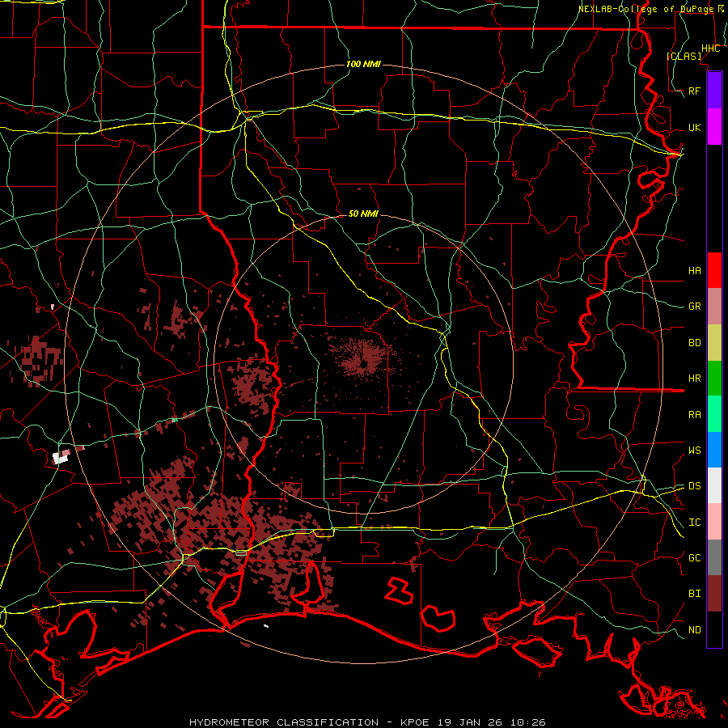Click the GC legend label
Screen dimensions: 728x728
(695, 558)
